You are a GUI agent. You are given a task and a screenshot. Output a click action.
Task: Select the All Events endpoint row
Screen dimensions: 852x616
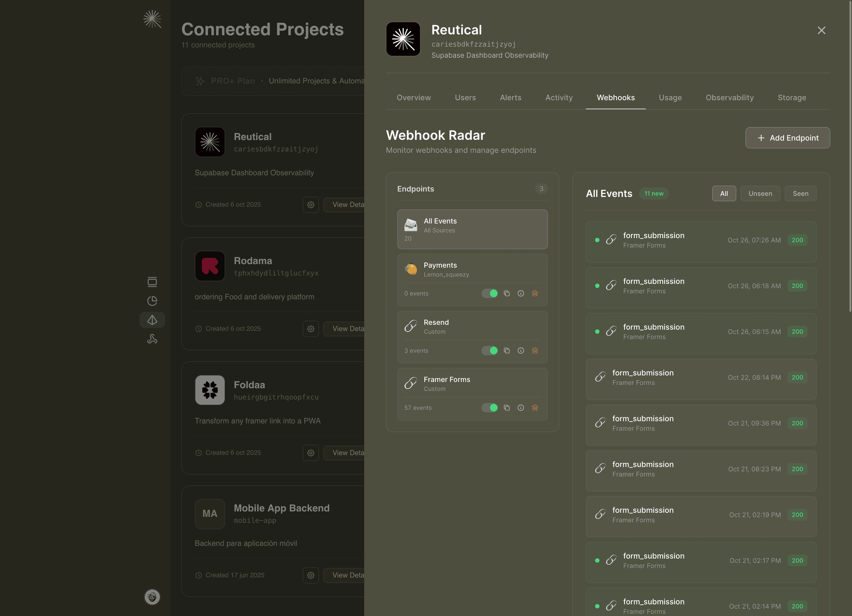[472, 229]
